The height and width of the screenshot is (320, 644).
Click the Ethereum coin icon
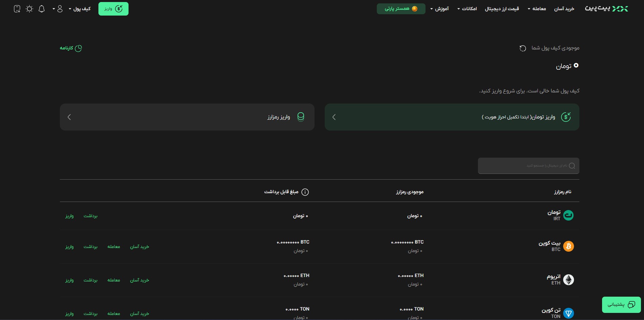568,279
